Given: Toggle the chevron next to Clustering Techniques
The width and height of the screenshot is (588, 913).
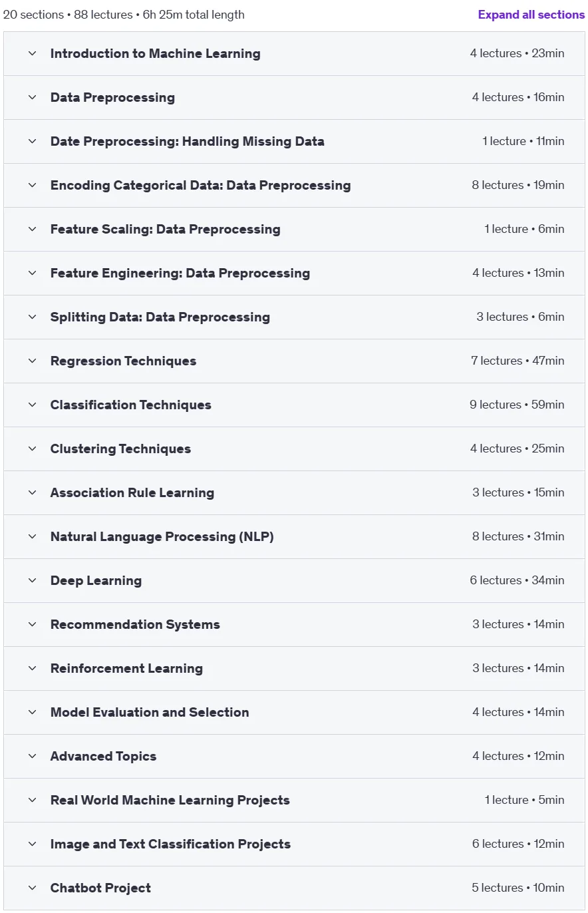Looking at the screenshot, I should click(32, 449).
